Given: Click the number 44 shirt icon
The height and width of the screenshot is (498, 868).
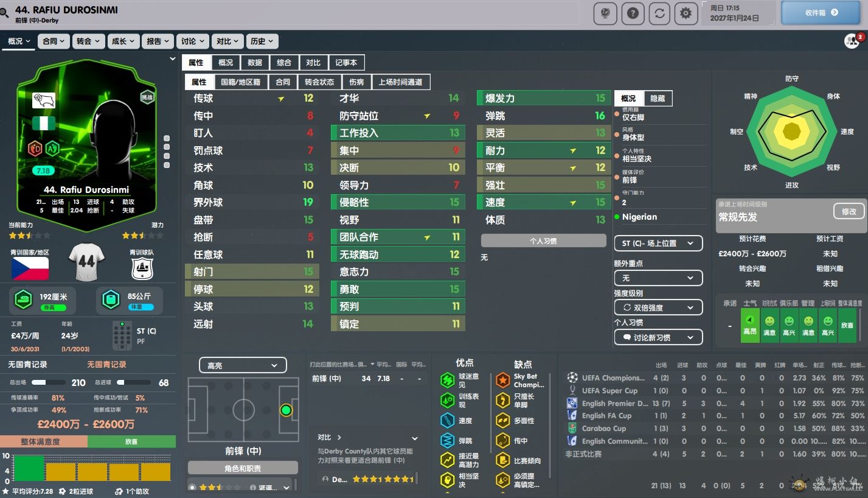Looking at the screenshot, I should pos(86,262).
